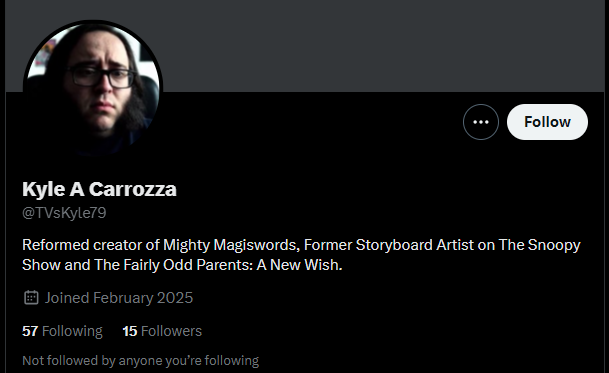Viewport: 609px width, 373px height.
Task: Click the word "Following" next to 57
Action: [72, 331]
